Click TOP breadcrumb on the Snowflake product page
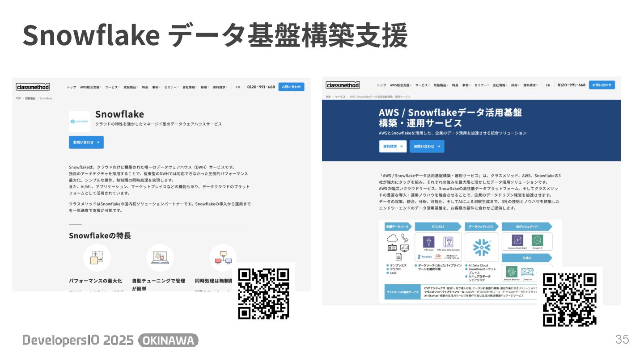Screen dimensions: 644x362 (x=18, y=98)
